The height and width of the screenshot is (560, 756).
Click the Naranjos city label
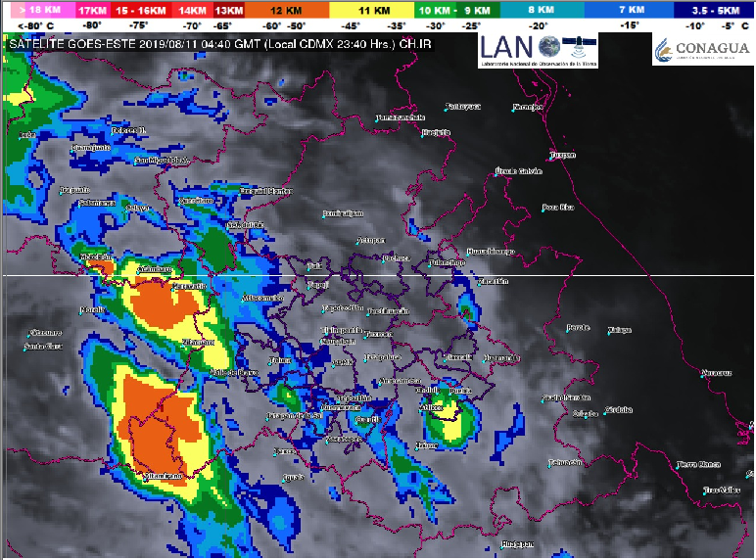pos(528,107)
